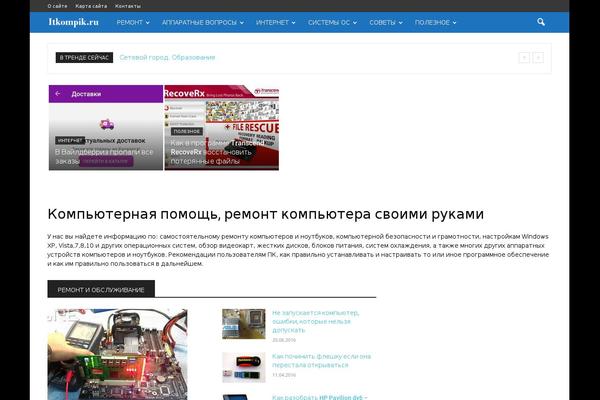The image size is (600, 400).
Task: Click the next trending arrow button
Action: pos(538,58)
